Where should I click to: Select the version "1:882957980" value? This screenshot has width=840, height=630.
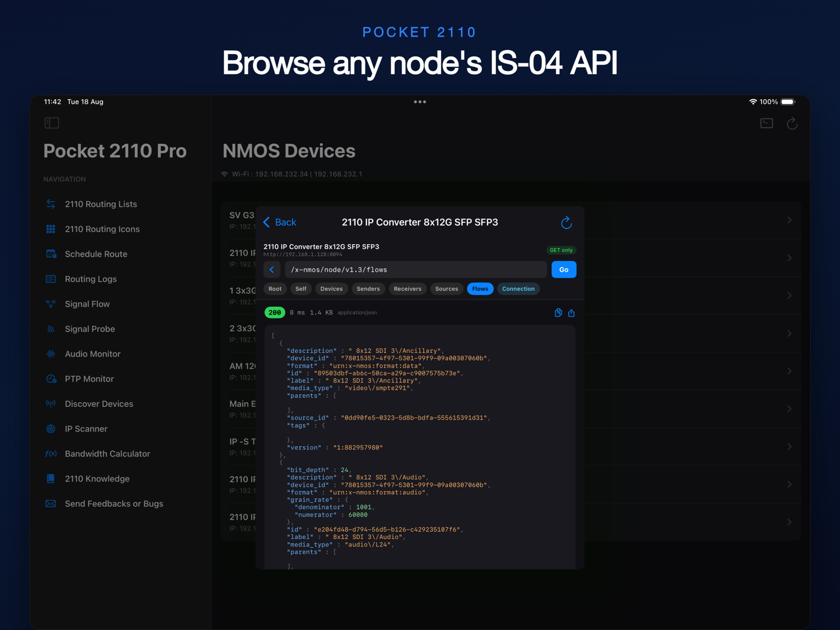(358, 448)
